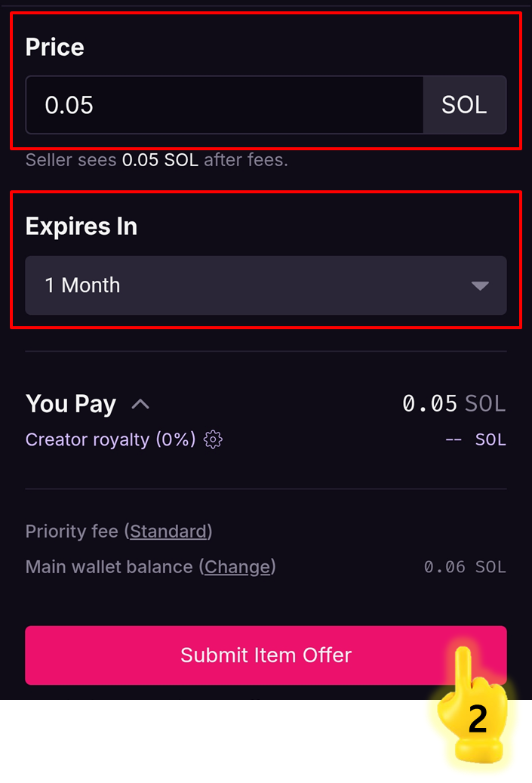Click the Change wallet link
This screenshot has width=532, height=783.
coord(237,566)
